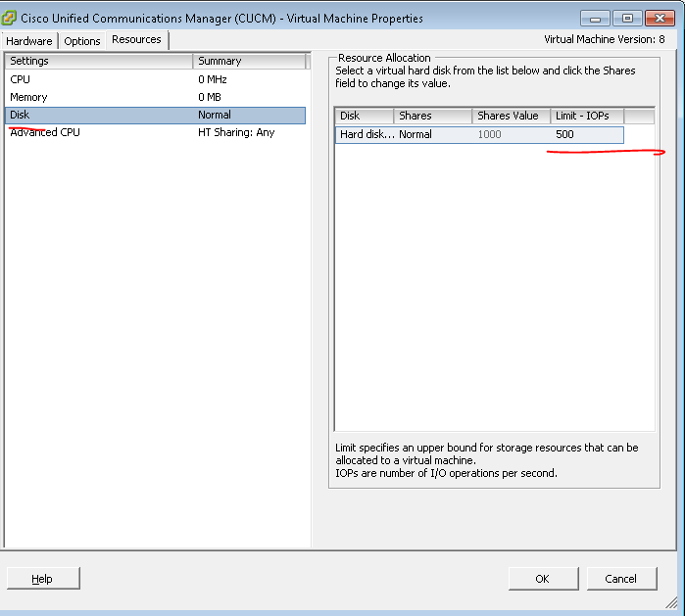Click the Summary column header
685x616 pixels.
pyautogui.click(x=249, y=61)
